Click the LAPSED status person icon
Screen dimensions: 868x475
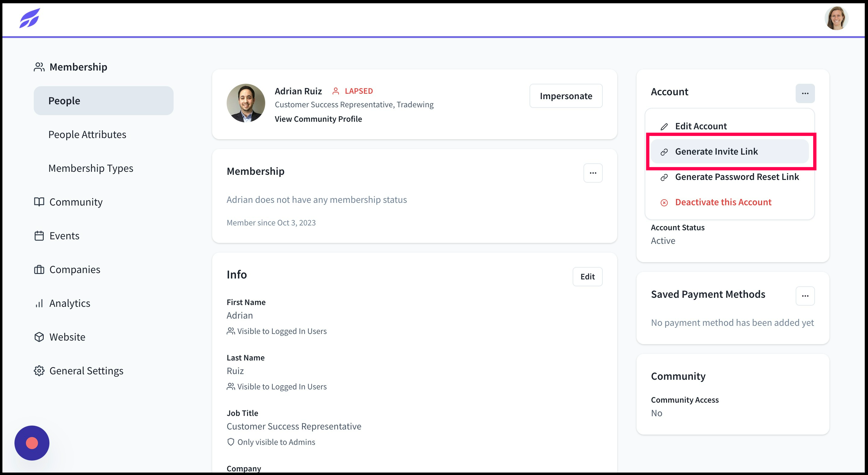click(336, 91)
